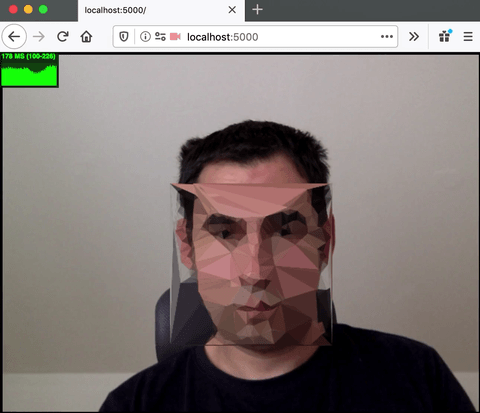Open a new tab
Screen dimensions: 480x413
tap(257, 10)
